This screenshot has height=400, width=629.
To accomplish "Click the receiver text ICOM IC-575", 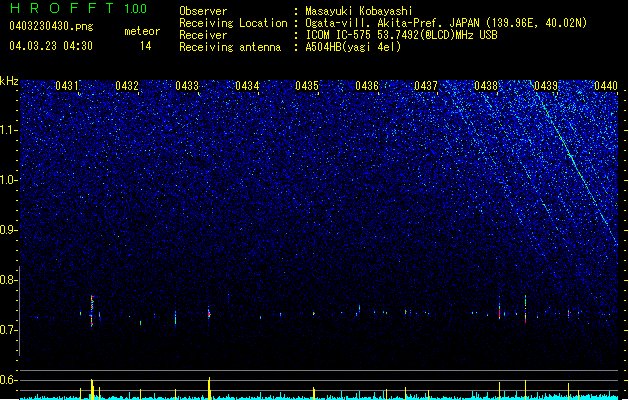I will (339, 35).
